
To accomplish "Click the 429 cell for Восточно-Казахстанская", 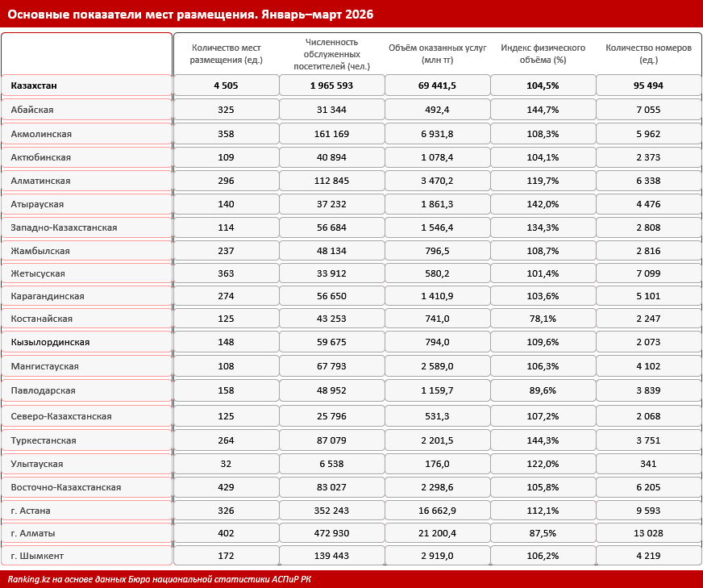I will click(x=226, y=487).
